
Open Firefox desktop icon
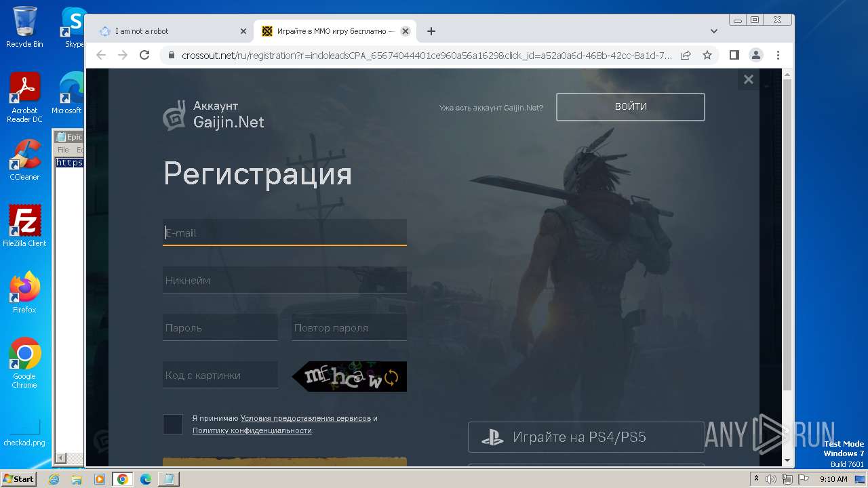[x=24, y=293]
